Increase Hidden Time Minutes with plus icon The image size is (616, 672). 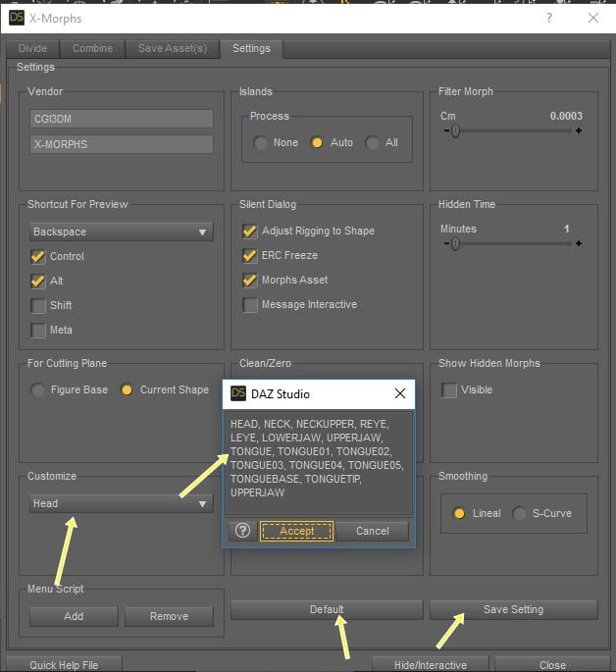[x=579, y=243]
